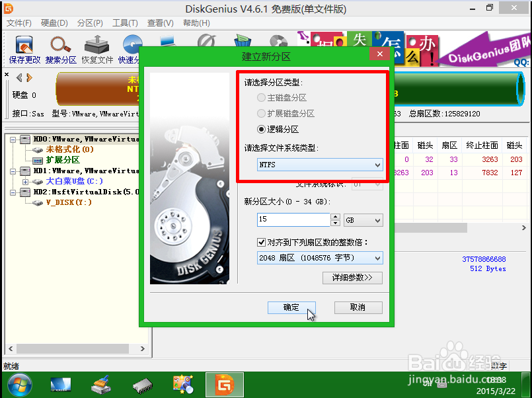Image resolution: width=532 pixels, height=398 pixels.
Task: Collapse the HD0 tree node
Action: (13, 139)
